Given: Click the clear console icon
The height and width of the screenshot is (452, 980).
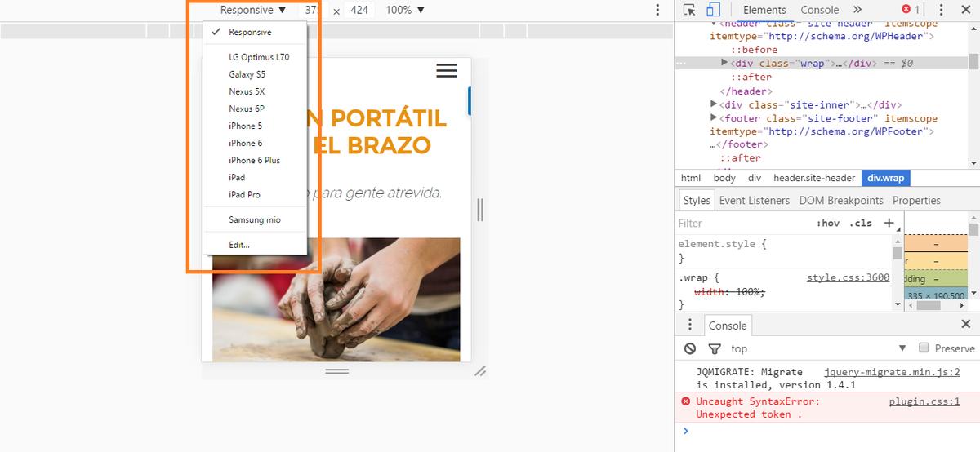Looking at the screenshot, I should click(x=690, y=348).
